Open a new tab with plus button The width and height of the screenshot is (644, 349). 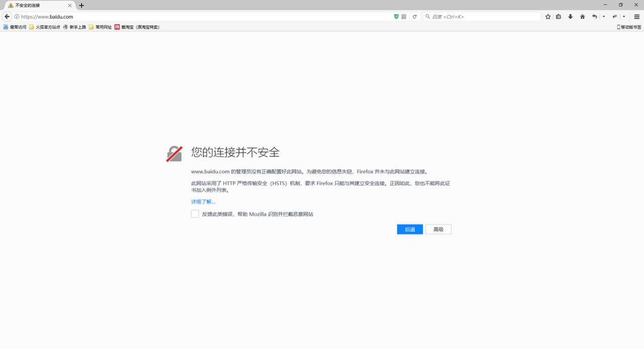(82, 6)
